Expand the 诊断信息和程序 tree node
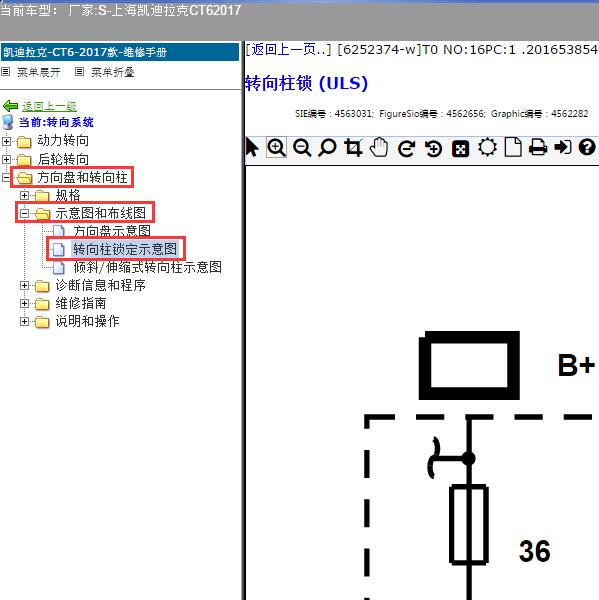599x600 pixels. point(24,285)
